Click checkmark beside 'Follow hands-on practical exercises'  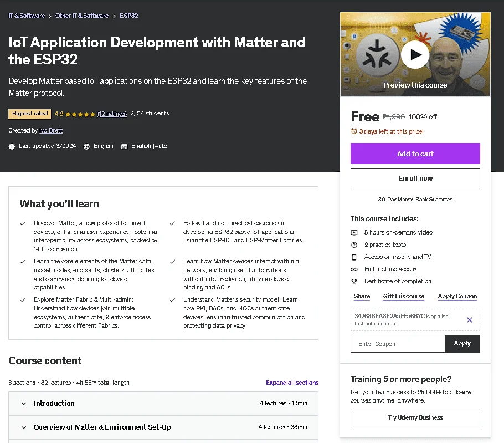[x=173, y=223]
